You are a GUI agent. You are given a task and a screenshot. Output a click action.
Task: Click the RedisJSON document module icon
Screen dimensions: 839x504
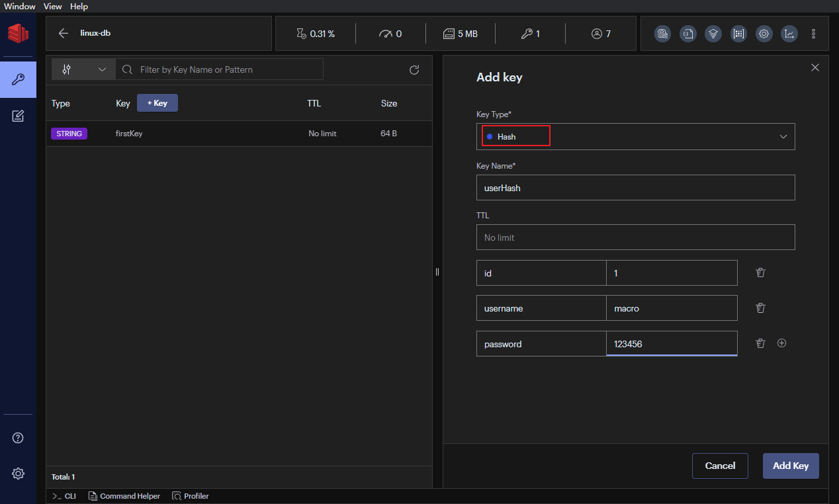(x=688, y=34)
